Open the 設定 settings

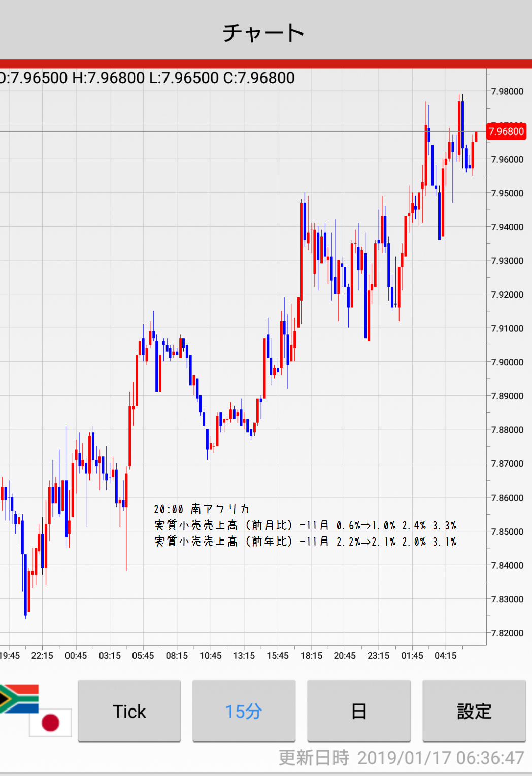click(x=474, y=711)
